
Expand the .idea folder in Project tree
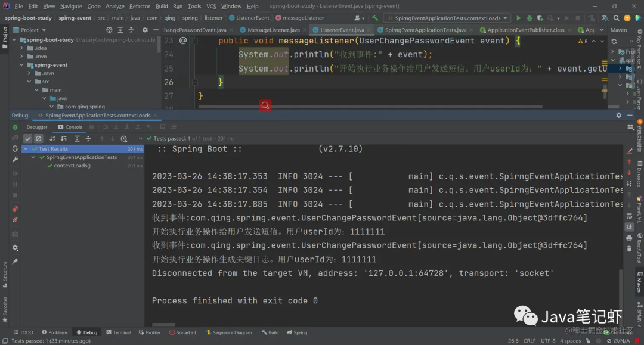[22, 48]
